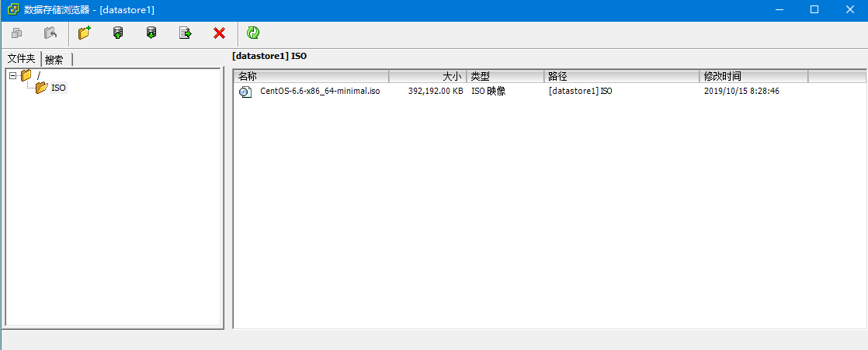
Task: Maximize the datastore browser window
Action: (x=814, y=10)
